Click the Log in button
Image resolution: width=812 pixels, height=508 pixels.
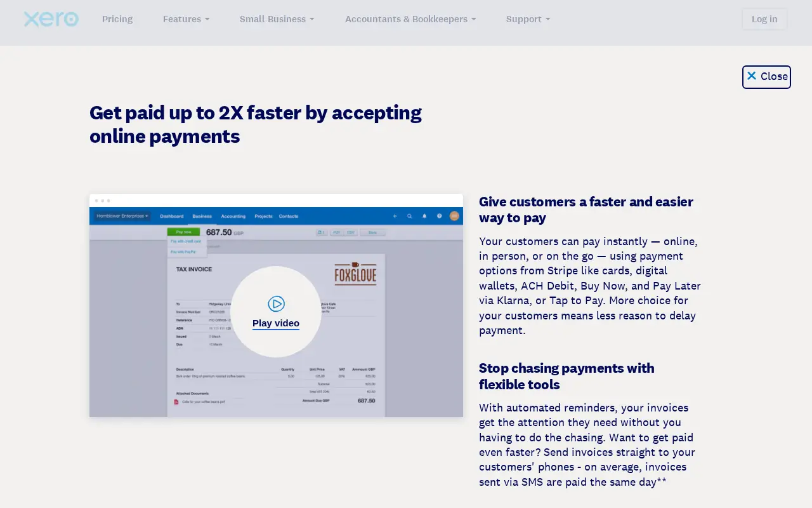[764, 19]
